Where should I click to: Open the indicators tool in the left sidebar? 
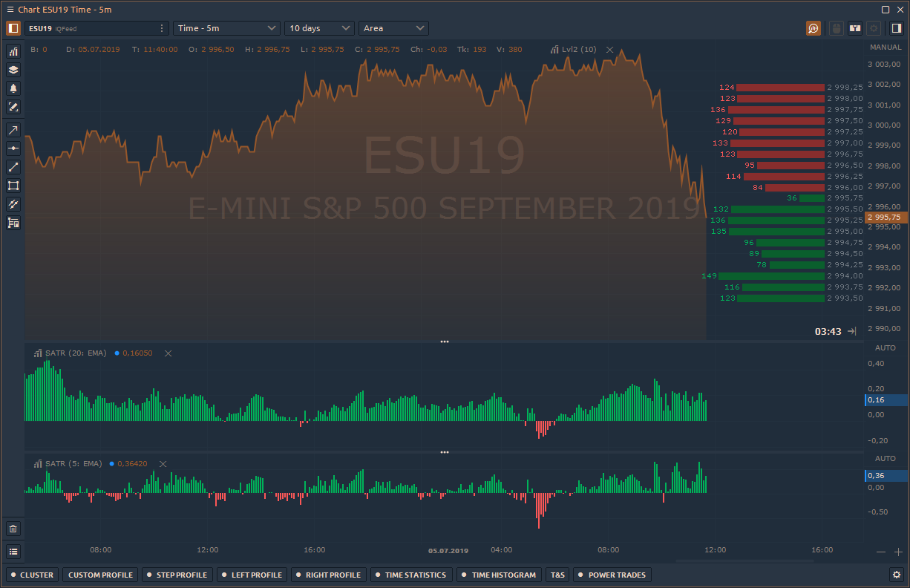pos(13,51)
